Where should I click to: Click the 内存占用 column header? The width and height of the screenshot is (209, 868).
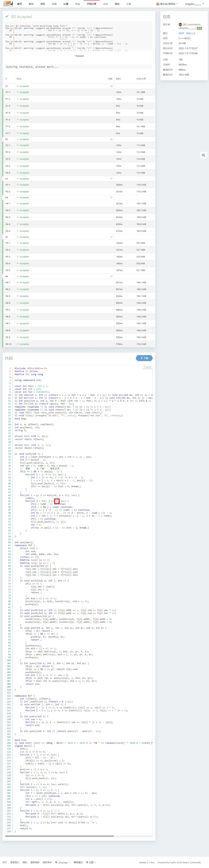(141, 79)
